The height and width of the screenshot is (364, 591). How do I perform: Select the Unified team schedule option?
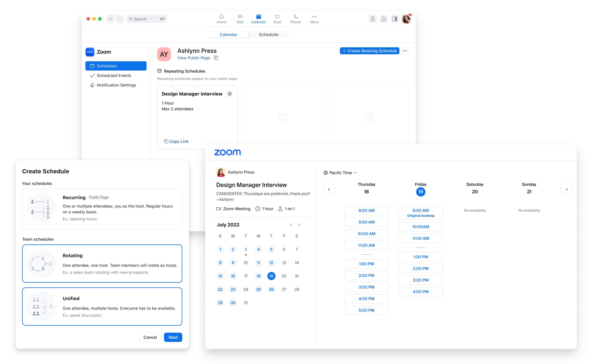pos(102,306)
